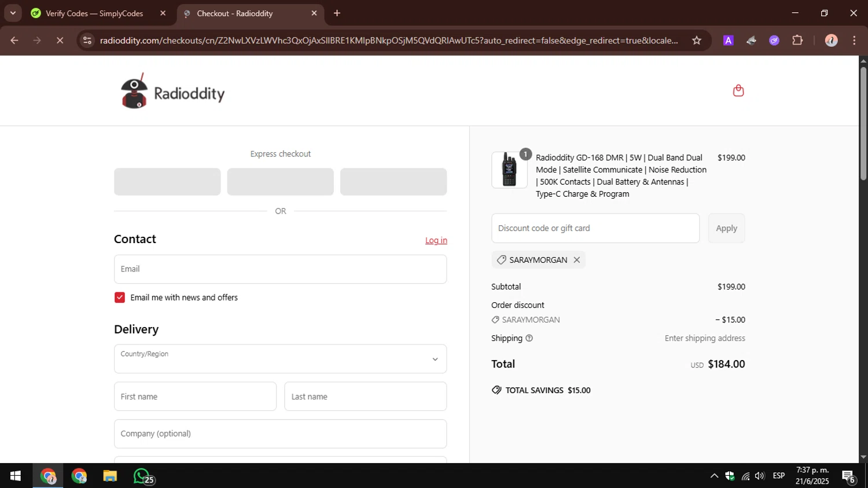Open the Extensions puzzle icon
The height and width of the screenshot is (488, 868).
click(x=797, y=41)
